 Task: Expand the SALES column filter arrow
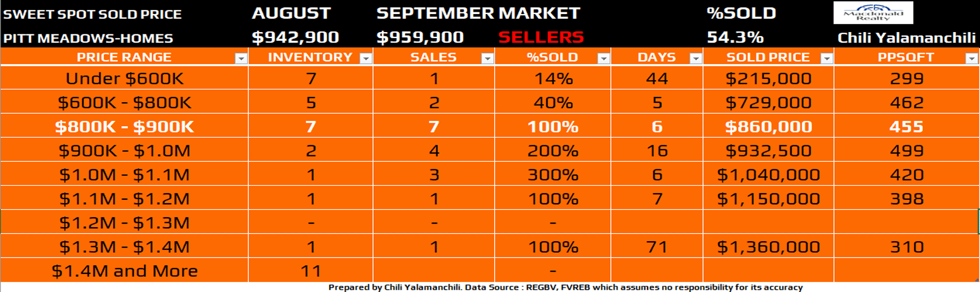point(487,58)
